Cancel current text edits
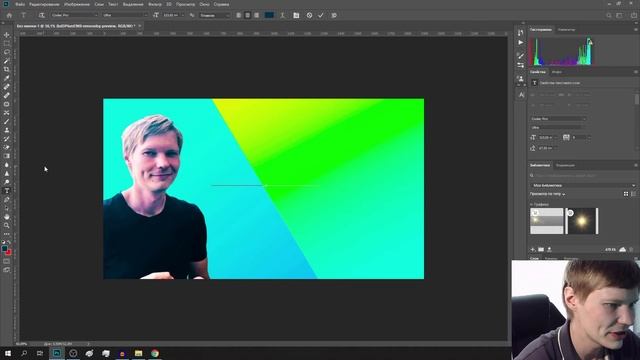640x360 pixels. [x=309, y=15]
